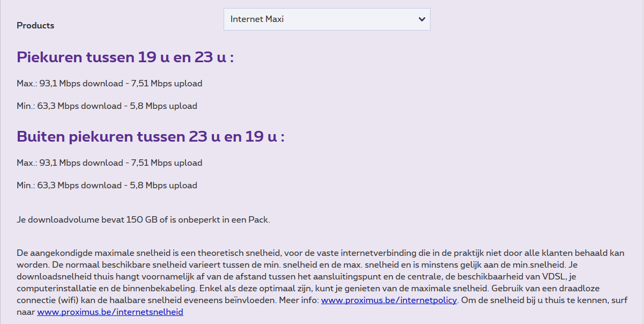Visit the proximus.be/internetsnelheid link
Screen dimensions: 644x324
(110, 312)
